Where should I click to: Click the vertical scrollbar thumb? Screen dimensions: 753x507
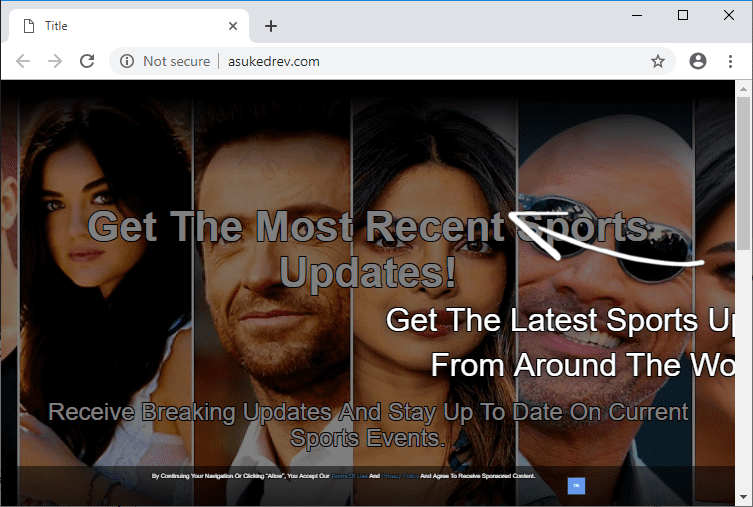(x=743, y=170)
